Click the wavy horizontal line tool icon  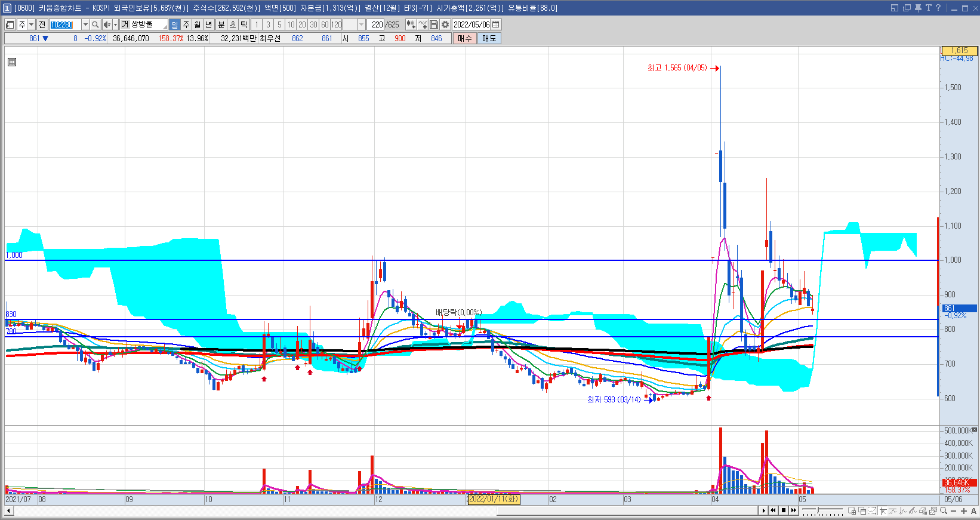[893, 510]
